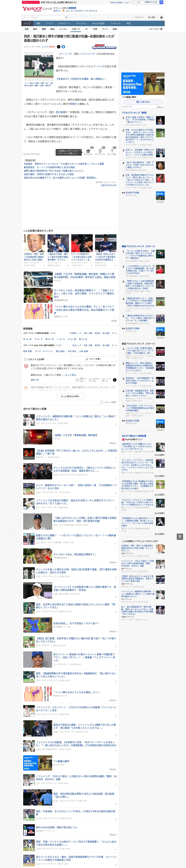Select the 速報 navigation tab
The height and width of the screenshot is (868, 186).
coord(38,24)
